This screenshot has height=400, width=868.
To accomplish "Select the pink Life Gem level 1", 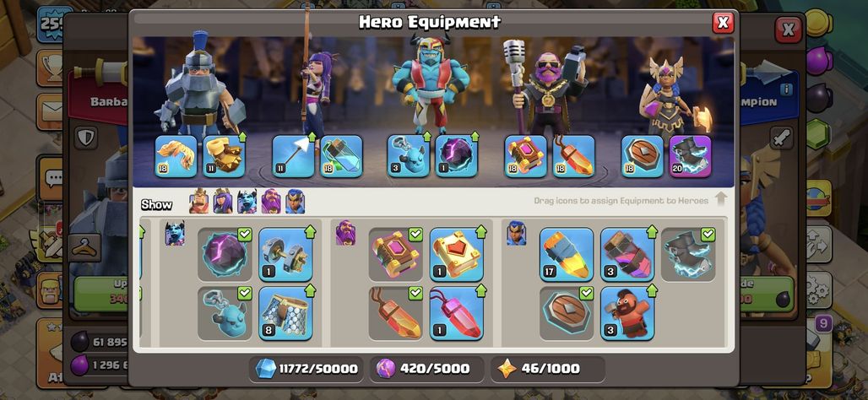I will coord(457,313).
